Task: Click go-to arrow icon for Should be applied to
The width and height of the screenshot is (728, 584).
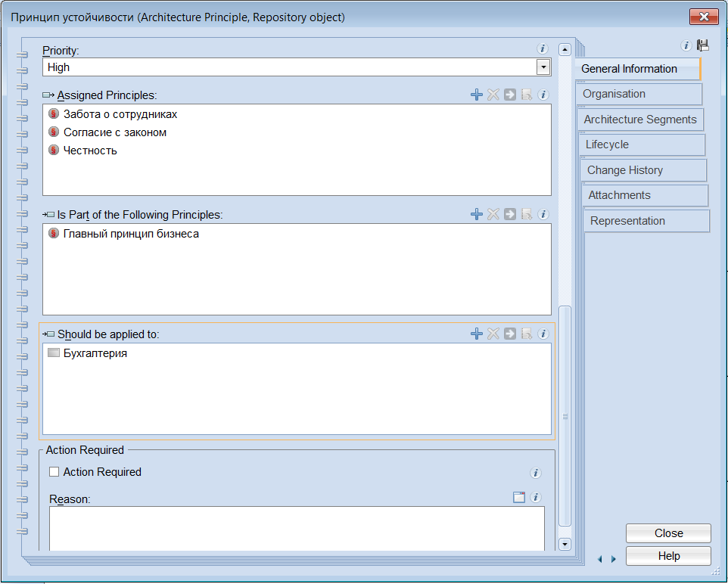Action: click(x=510, y=334)
